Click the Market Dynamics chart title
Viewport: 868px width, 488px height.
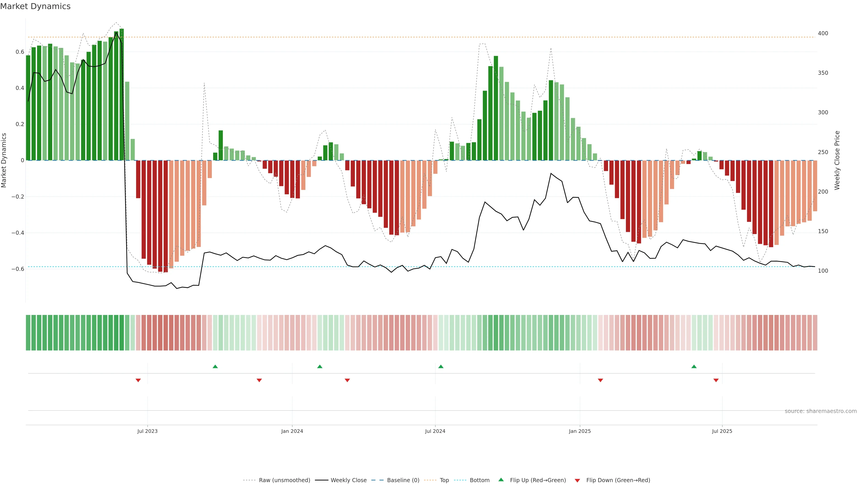click(x=35, y=6)
